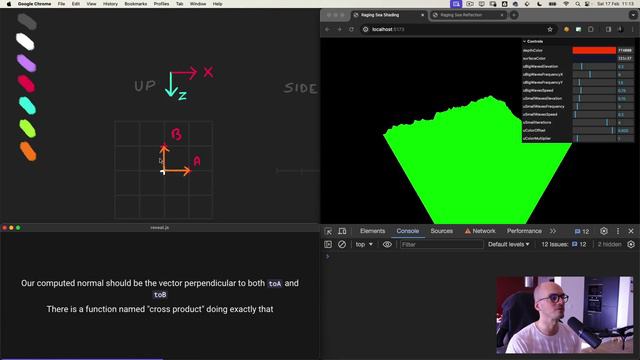
Task: Show more DevTools tabs with the chevrons
Action: click(553, 231)
